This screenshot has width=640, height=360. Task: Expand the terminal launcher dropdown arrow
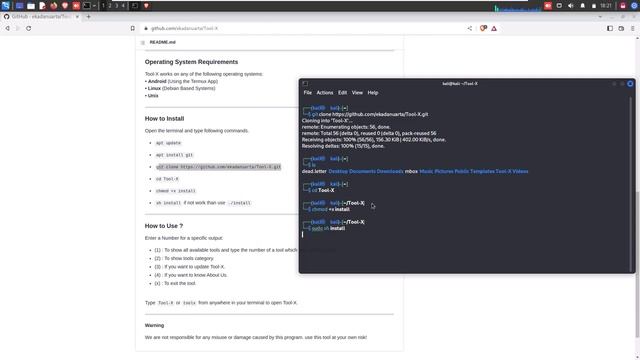(x=94, y=6)
